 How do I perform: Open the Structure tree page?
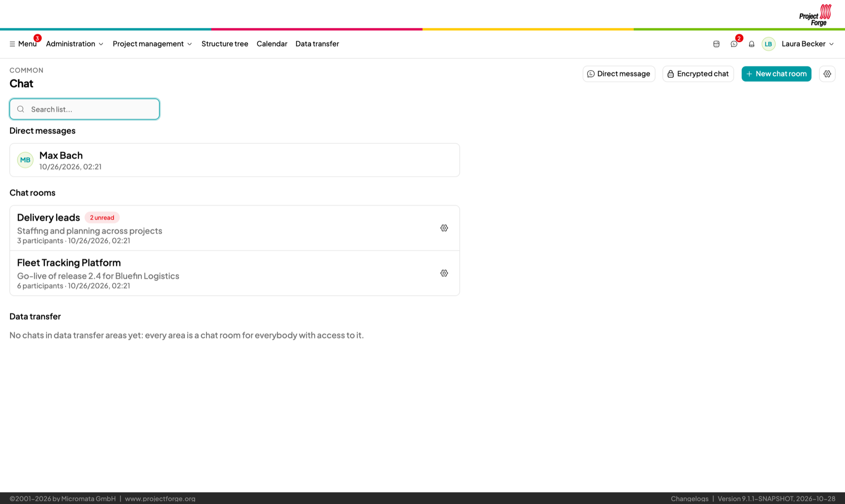click(224, 44)
